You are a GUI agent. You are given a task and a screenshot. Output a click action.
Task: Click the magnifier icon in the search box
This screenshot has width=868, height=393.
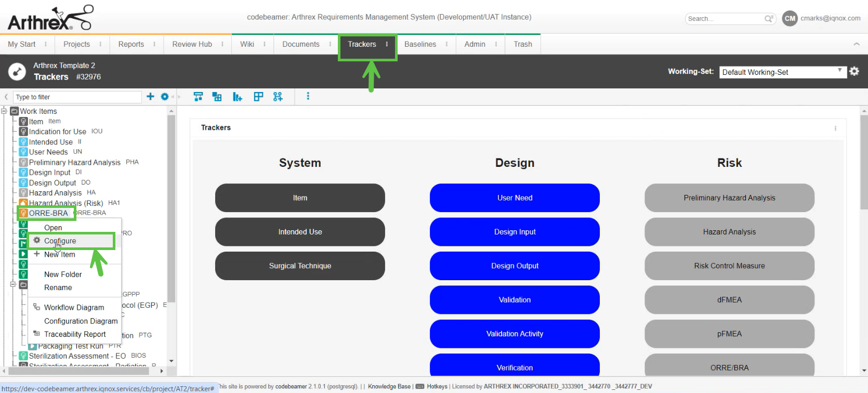(x=769, y=19)
